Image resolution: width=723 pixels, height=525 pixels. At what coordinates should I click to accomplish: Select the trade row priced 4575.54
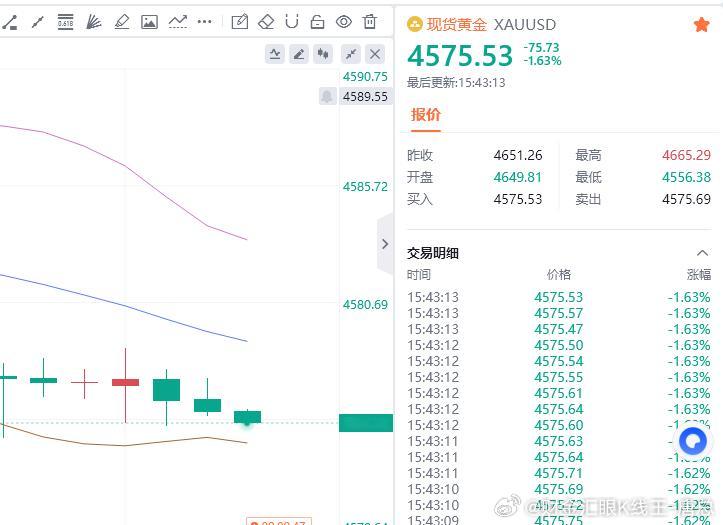pos(559,361)
